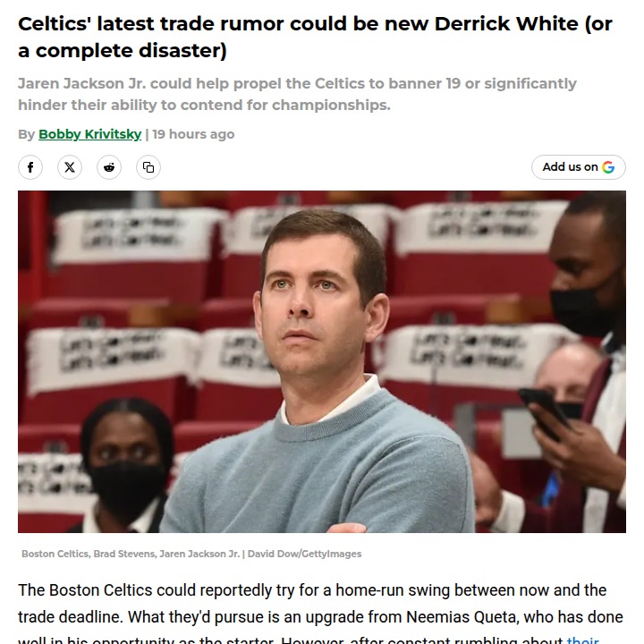The width and height of the screenshot is (644, 644).
Task: Click the 'By' label before author name
Action: coord(26,134)
